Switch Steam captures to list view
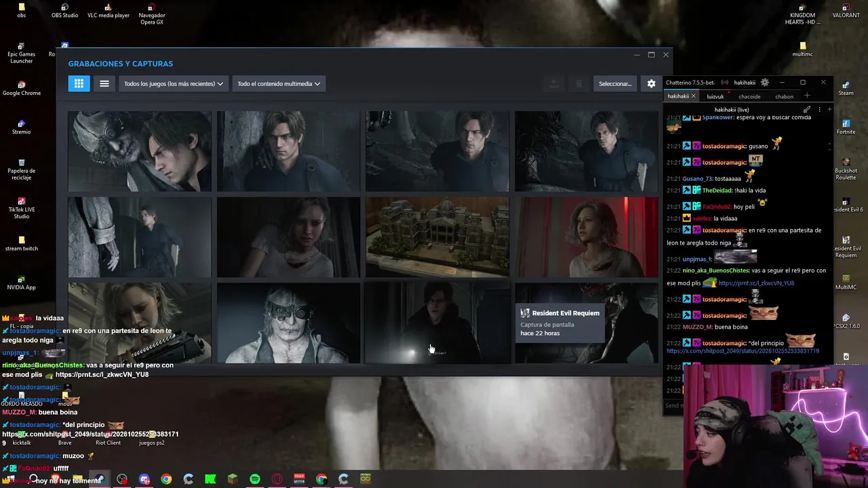The width and height of the screenshot is (868, 488). tap(104, 83)
